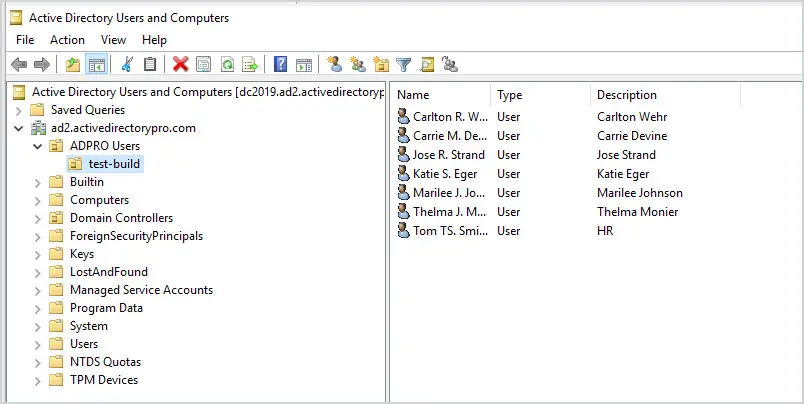The height and width of the screenshot is (404, 804).
Task: Expand the ForeignSecurityPrincipals node
Action: 37,236
